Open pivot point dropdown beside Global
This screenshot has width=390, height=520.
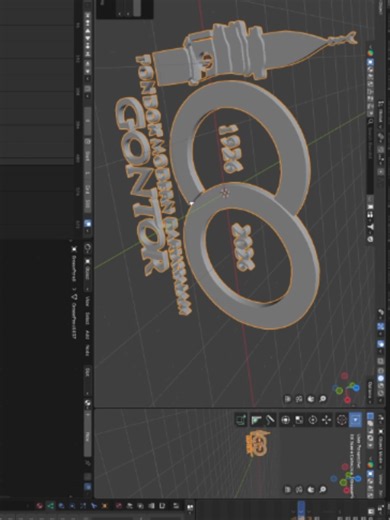tap(380, 136)
